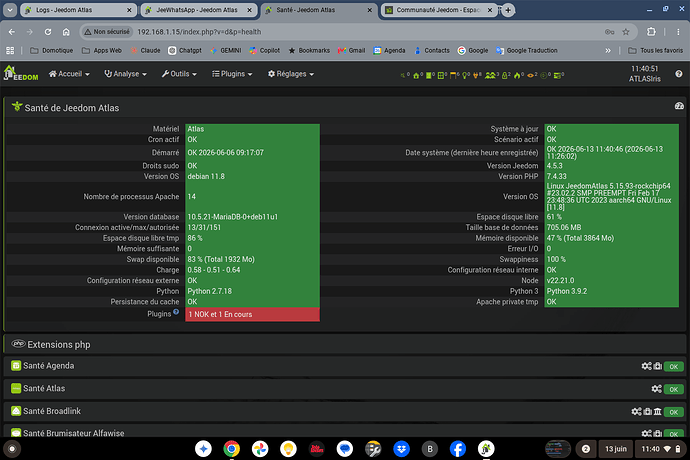
Task: Open the Gmail bookmark
Action: (x=352, y=51)
